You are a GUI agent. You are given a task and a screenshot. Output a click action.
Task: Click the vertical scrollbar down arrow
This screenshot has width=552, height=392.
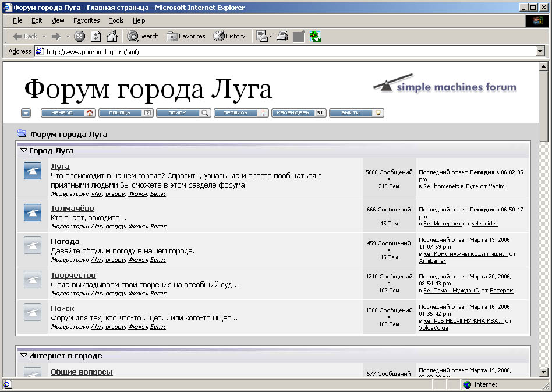pos(544,372)
